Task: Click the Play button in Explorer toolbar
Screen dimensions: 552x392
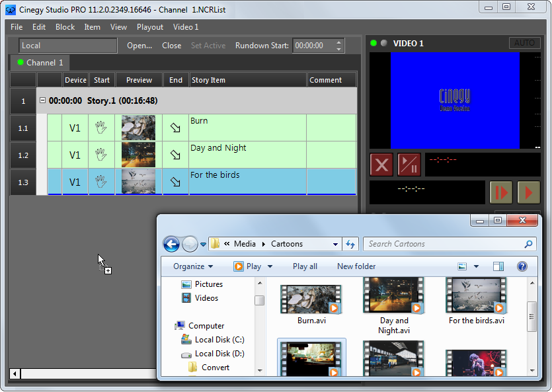Action: pyautogui.click(x=247, y=266)
